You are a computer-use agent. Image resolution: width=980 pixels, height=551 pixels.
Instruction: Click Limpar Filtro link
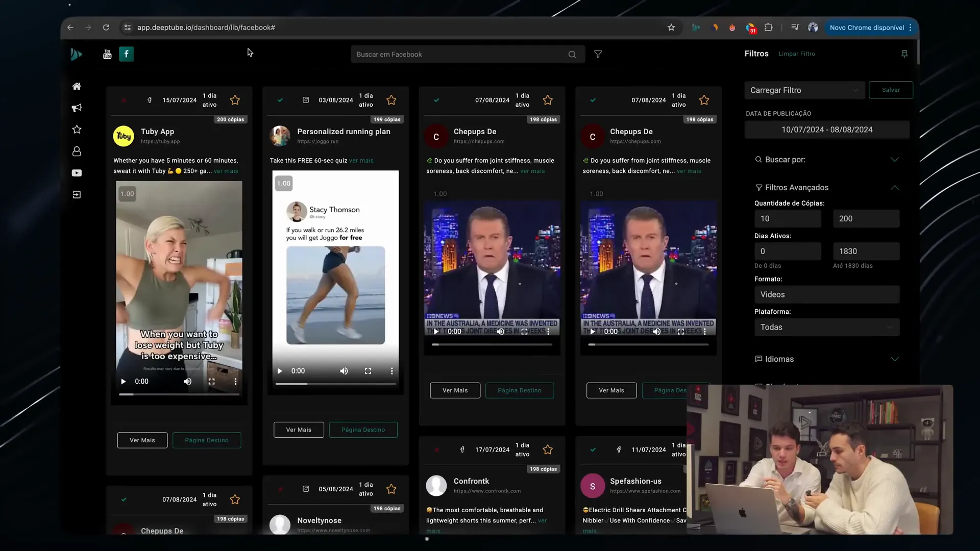point(797,54)
